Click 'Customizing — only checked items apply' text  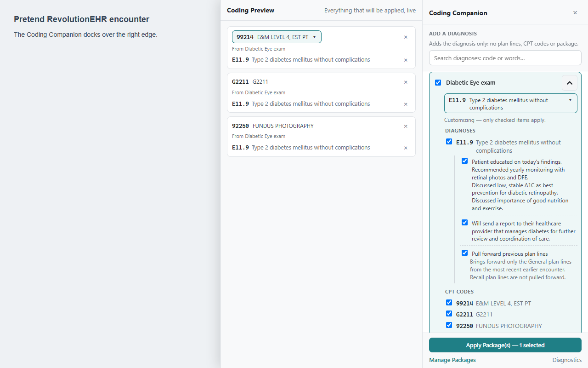(495, 120)
